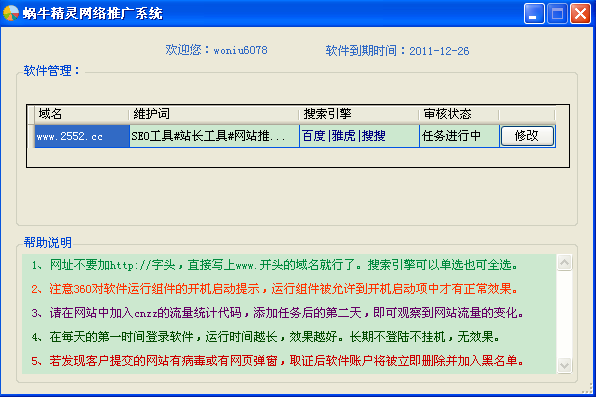
Task: Click the help scrollbar up arrow
Action: point(564,262)
